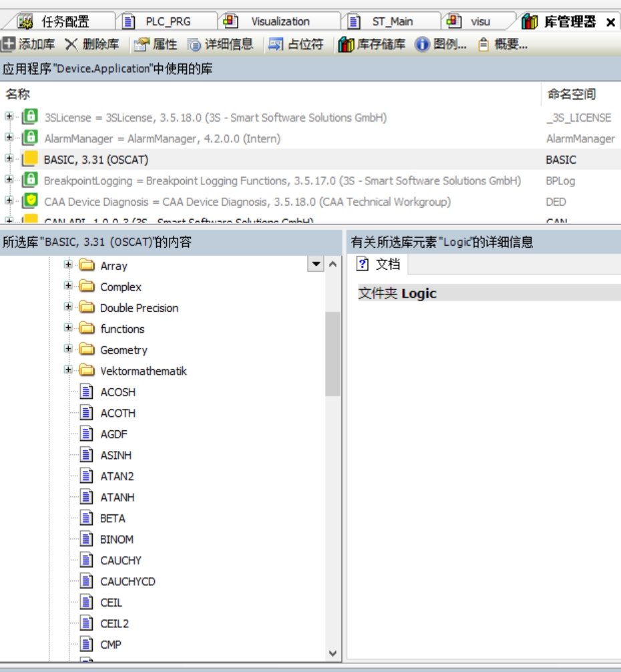Close the Library Manager tab
This screenshot has width=621, height=672.
(610, 22)
